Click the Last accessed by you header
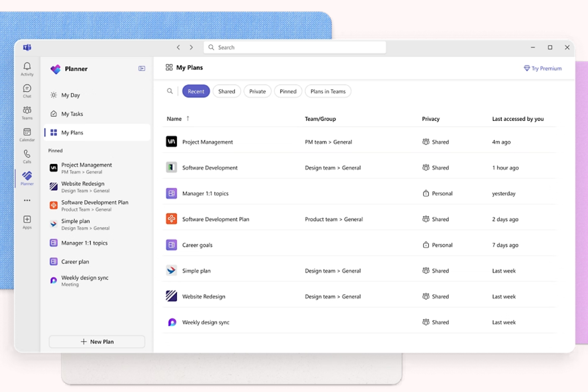Viewport: 588px width, 392px height. click(518, 119)
